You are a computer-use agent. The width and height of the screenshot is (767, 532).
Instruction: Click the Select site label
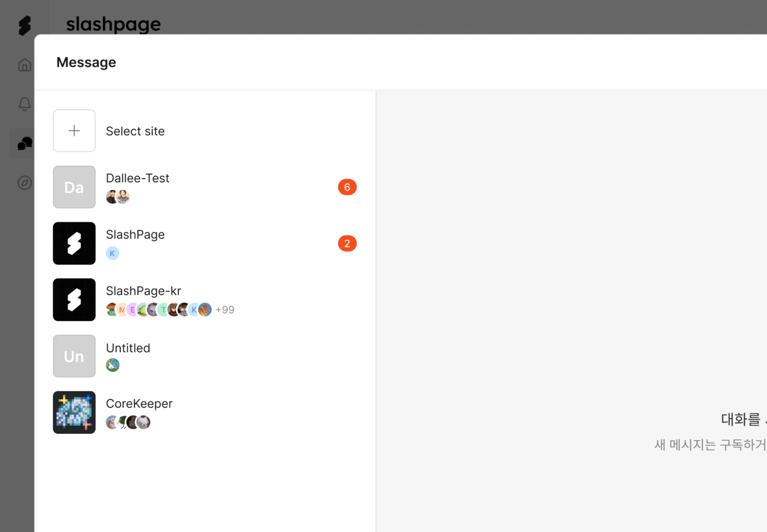[135, 131]
